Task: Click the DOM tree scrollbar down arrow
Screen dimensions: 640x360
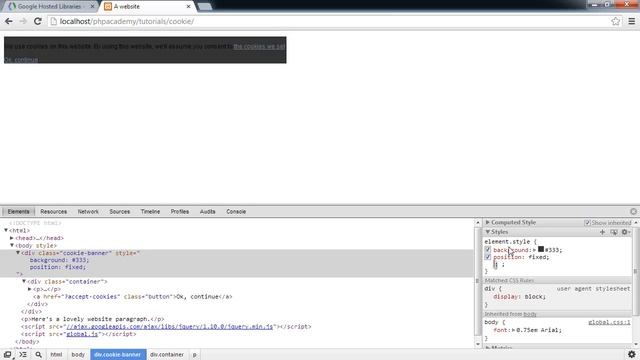Action: (x=478, y=344)
